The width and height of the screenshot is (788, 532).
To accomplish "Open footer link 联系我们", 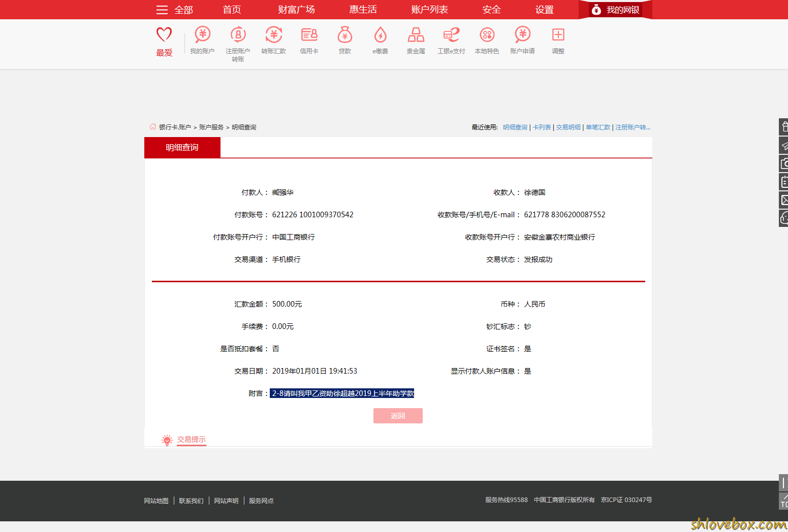I will [191, 501].
